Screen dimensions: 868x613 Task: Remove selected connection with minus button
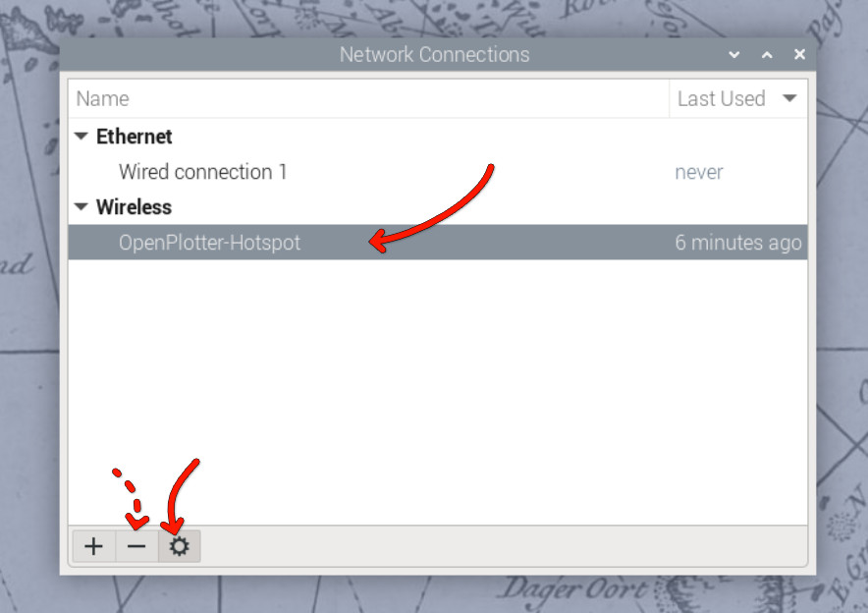(136, 546)
